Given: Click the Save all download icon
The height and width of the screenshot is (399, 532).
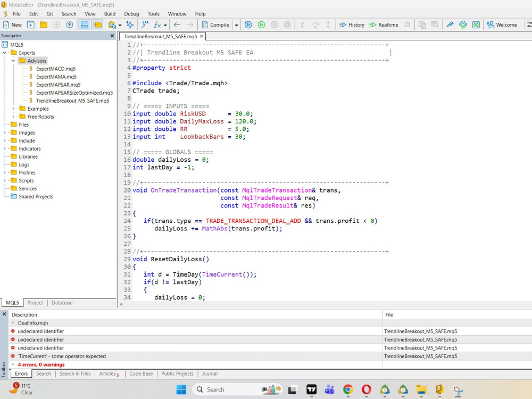Looking at the screenshot, I should click(x=70, y=25).
